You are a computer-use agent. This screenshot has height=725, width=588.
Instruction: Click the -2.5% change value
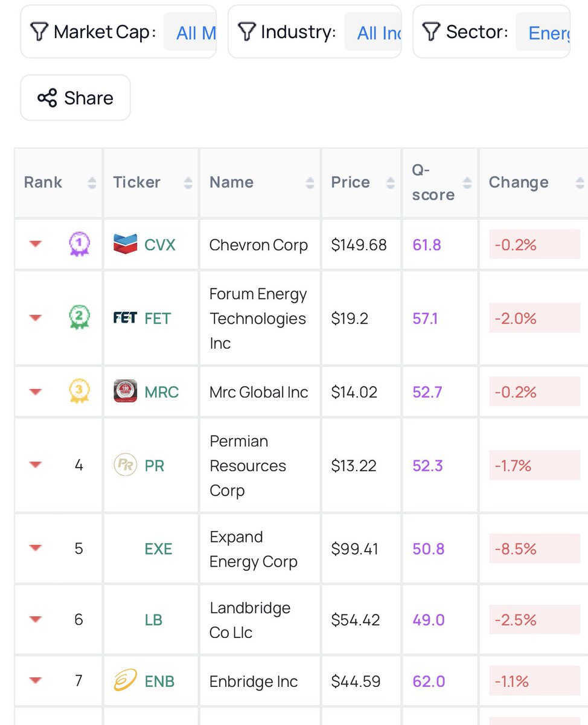(x=515, y=620)
